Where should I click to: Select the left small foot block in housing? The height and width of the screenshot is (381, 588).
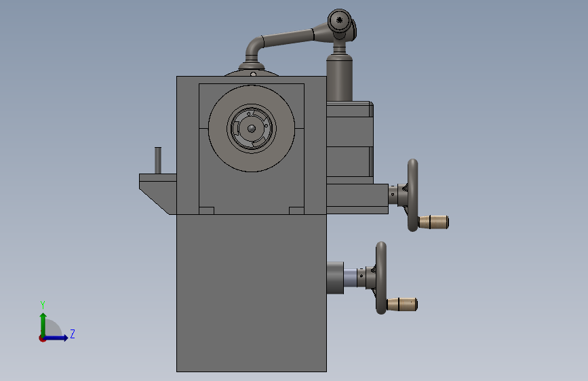click(207, 211)
